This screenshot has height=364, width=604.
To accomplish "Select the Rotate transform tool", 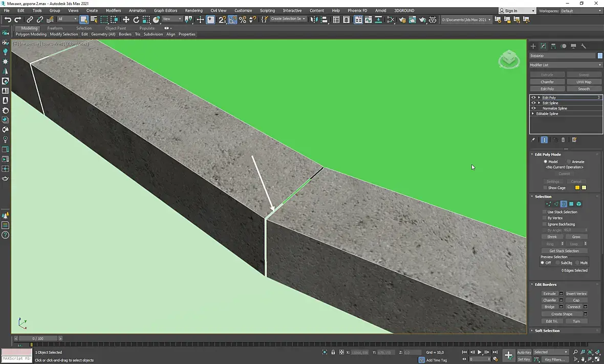I will pos(136,19).
